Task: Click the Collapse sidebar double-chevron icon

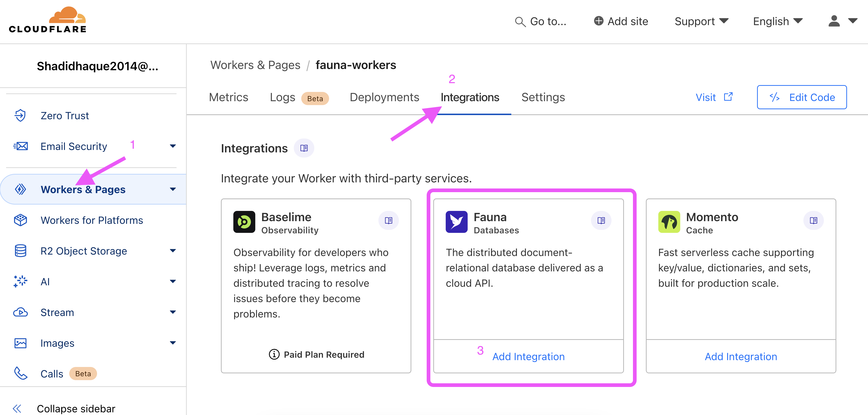Action: pos(17,409)
